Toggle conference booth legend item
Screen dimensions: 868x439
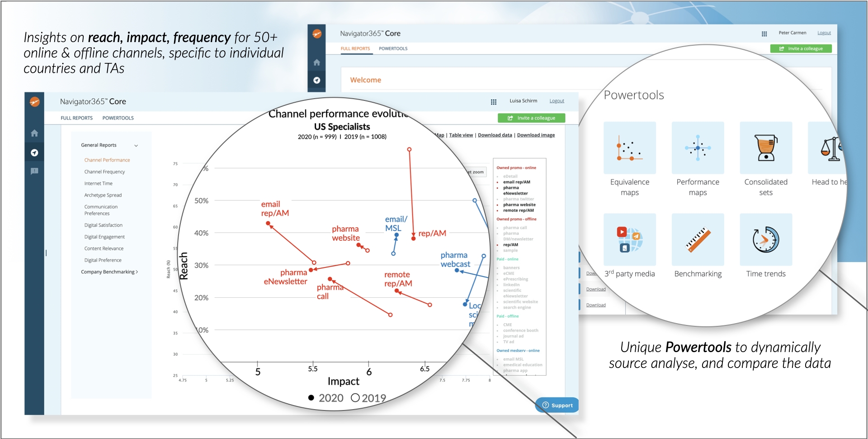tap(520, 330)
